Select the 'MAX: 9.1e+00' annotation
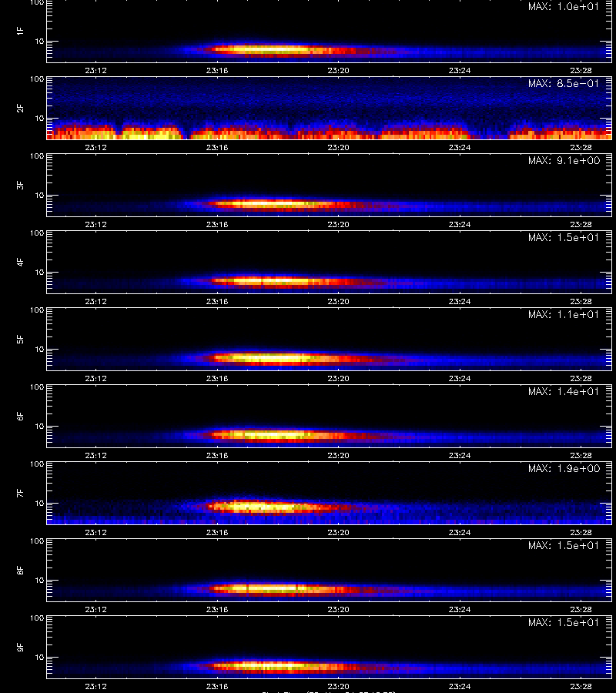 tap(564, 160)
